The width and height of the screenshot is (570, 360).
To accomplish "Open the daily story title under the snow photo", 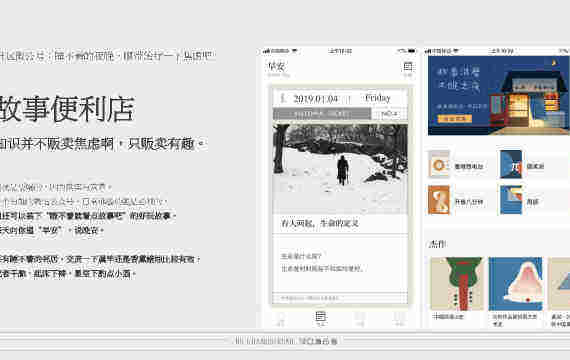I will click(320, 223).
